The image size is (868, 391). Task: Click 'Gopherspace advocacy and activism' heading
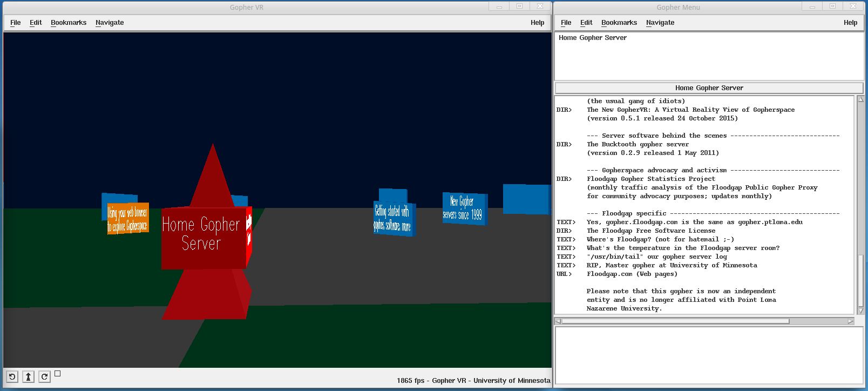click(713, 170)
